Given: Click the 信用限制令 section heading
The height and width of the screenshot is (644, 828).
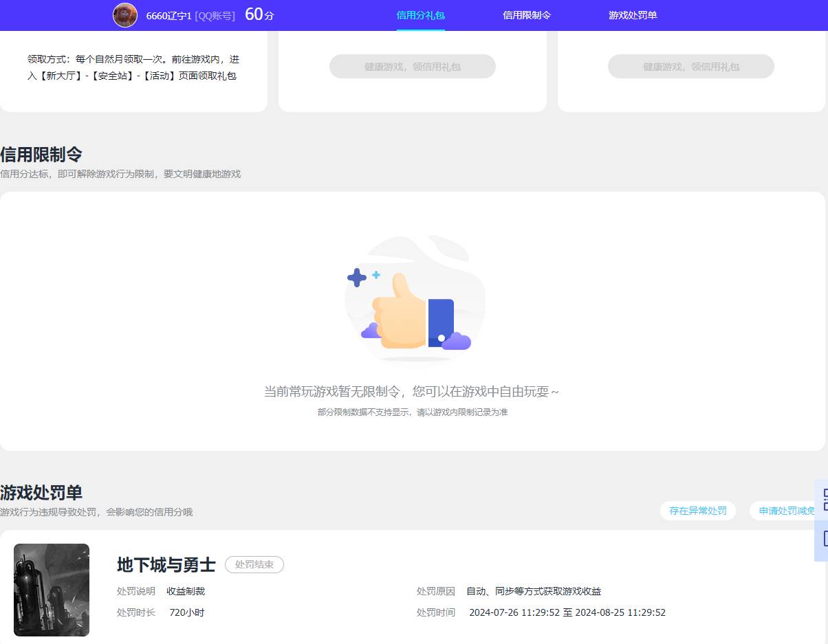Looking at the screenshot, I should point(41,154).
